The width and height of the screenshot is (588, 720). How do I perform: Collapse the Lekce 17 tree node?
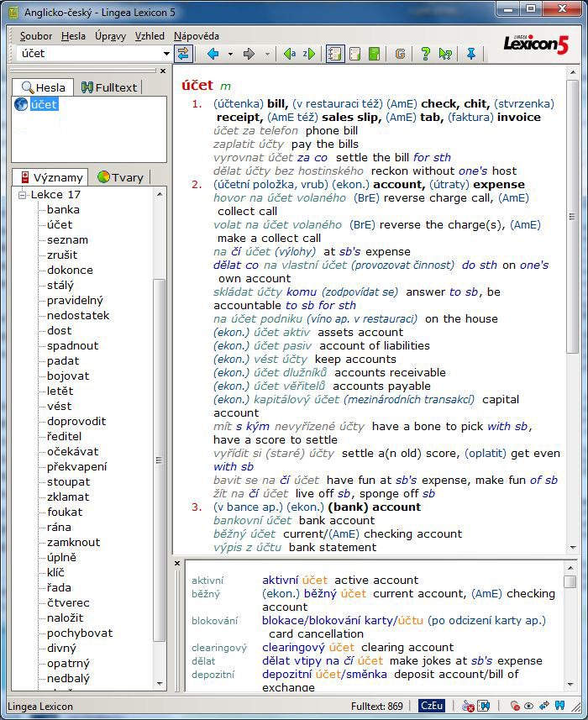(22, 195)
